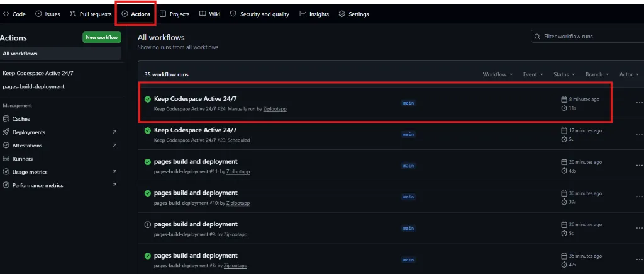Click Ziplootapp link in run #9
The width and height of the screenshot is (644, 274).
235,234
